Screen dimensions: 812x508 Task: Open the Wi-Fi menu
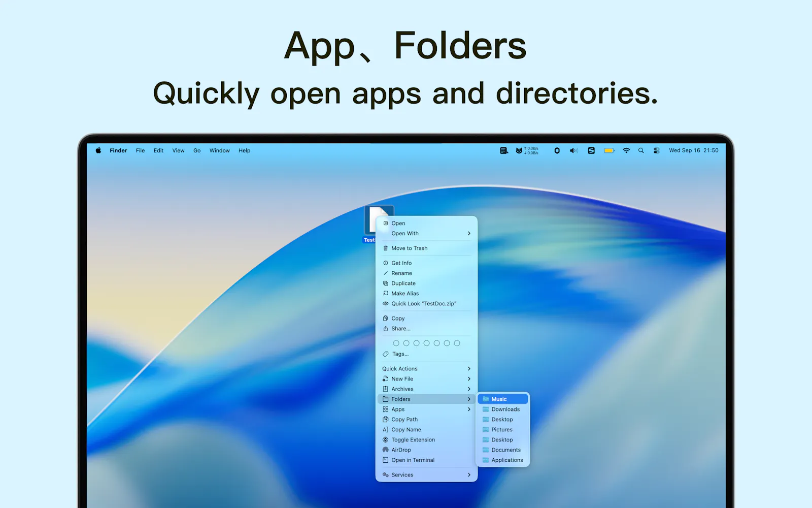coord(626,151)
